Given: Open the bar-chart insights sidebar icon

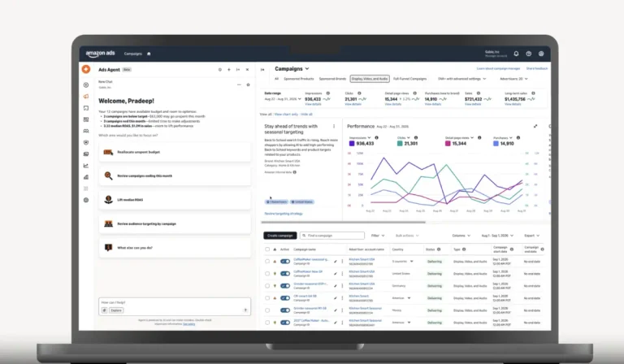Looking at the screenshot, I should pos(86,177).
